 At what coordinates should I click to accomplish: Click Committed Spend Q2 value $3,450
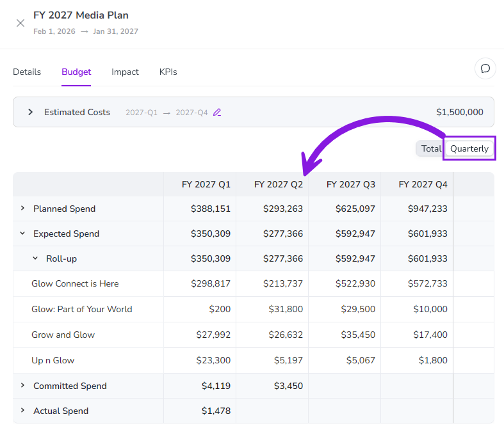[288, 386]
